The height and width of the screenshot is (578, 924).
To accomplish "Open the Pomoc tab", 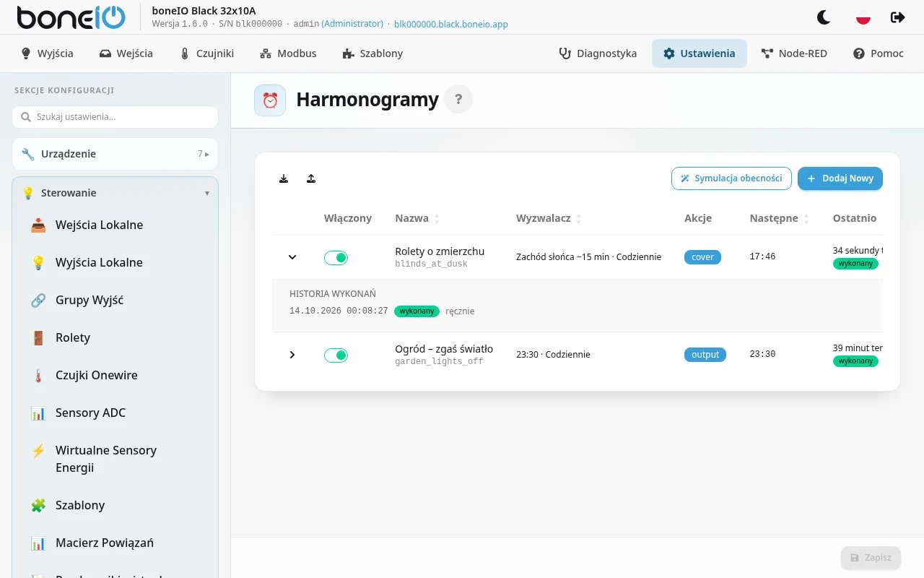I will (x=879, y=53).
